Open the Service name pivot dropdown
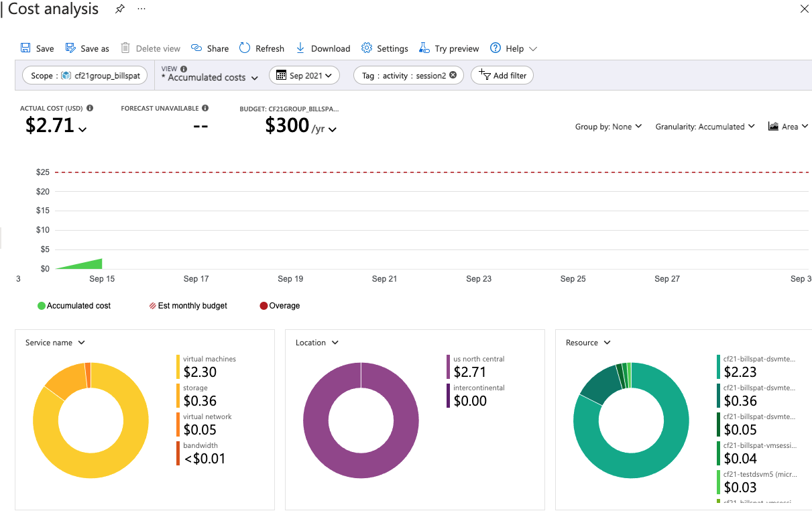Viewport: 812px width, 511px height. tap(55, 343)
